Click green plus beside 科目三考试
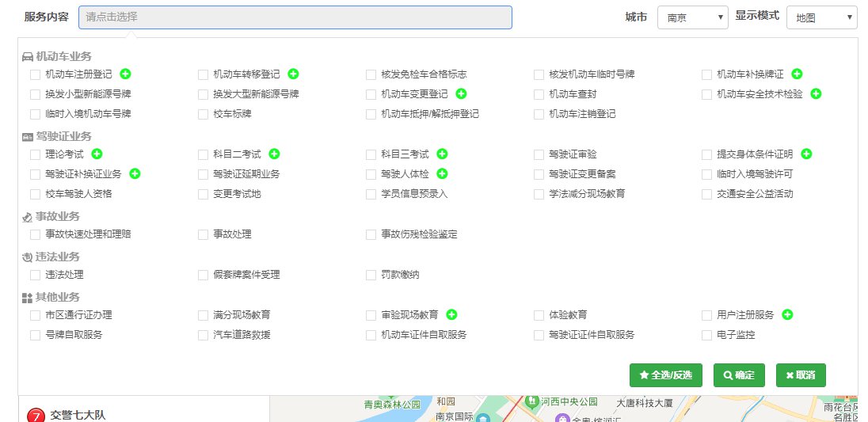Screen dimensions: 868x422 click(x=442, y=154)
